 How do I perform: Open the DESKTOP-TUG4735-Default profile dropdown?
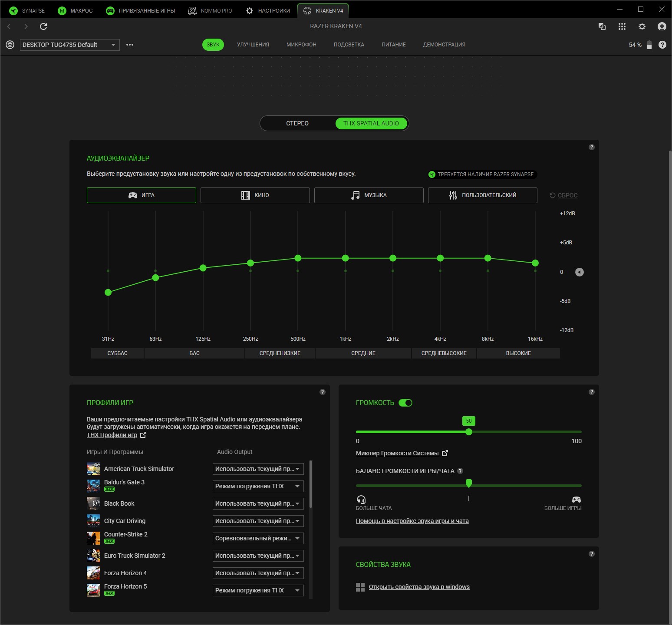pos(69,45)
